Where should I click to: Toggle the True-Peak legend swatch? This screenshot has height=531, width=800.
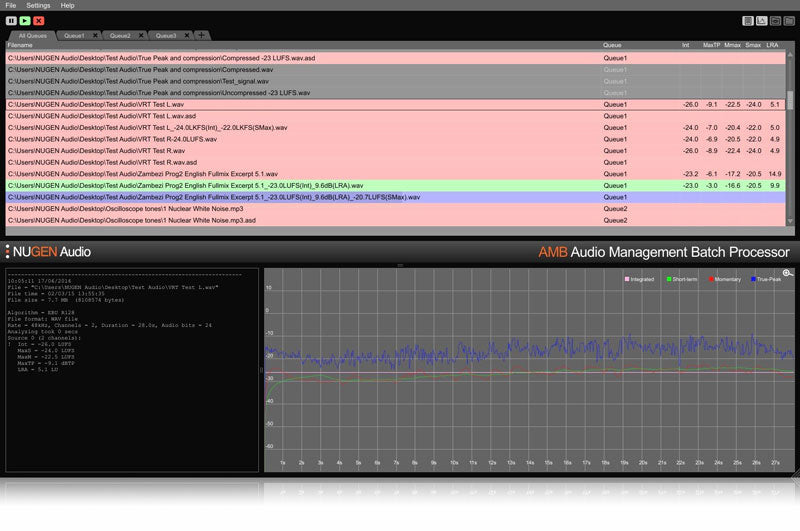click(x=753, y=279)
